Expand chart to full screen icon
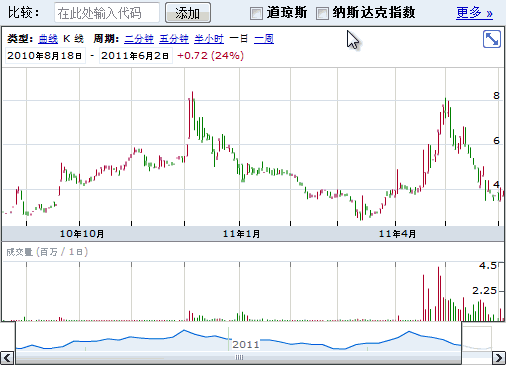 [492, 39]
